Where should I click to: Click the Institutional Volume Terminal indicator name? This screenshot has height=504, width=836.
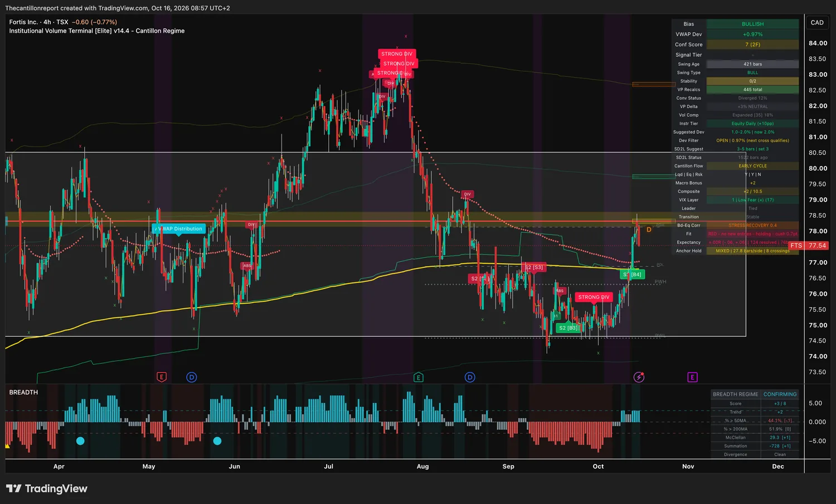[96, 31]
